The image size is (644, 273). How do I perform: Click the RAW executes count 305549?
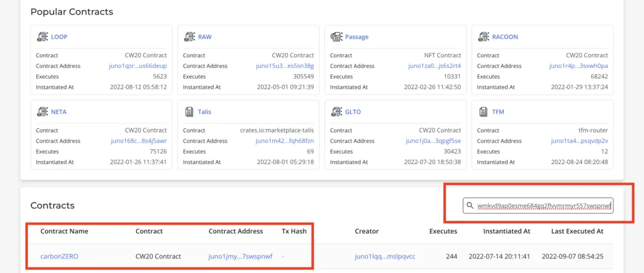[x=303, y=77]
